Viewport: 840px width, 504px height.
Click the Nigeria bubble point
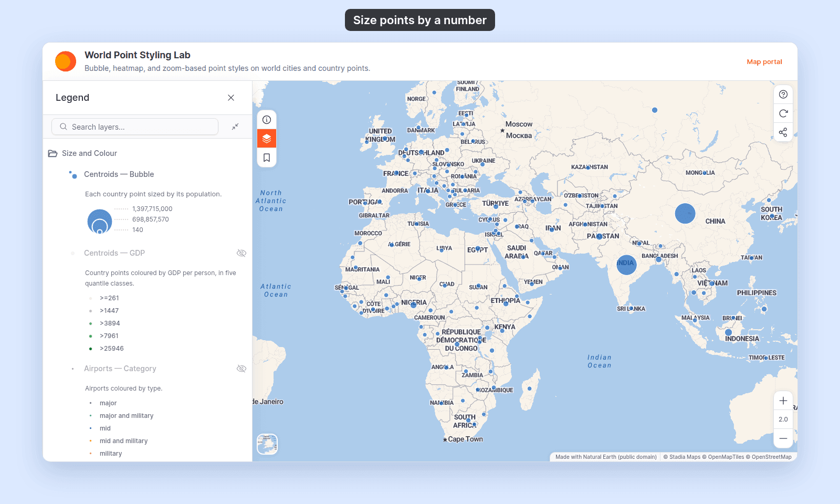point(414,304)
